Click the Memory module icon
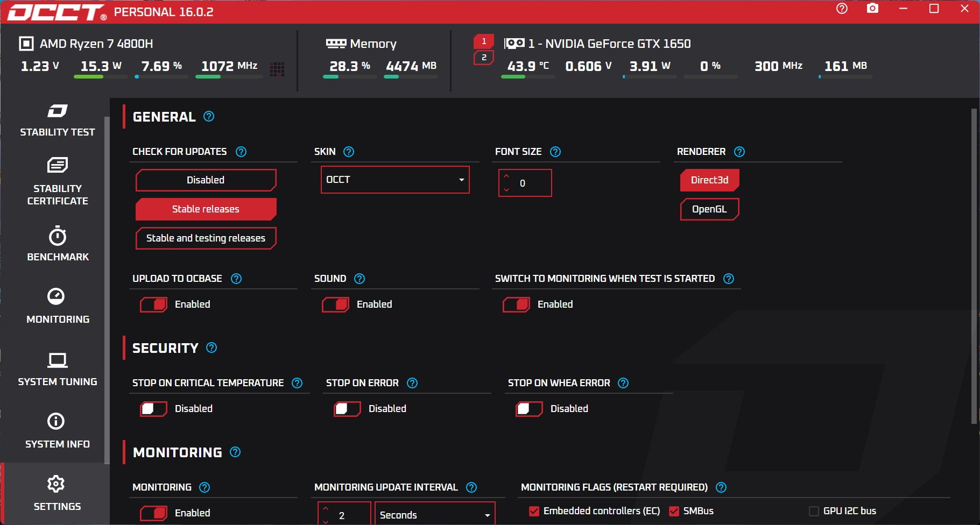This screenshot has width=980, height=525. pyautogui.click(x=336, y=44)
